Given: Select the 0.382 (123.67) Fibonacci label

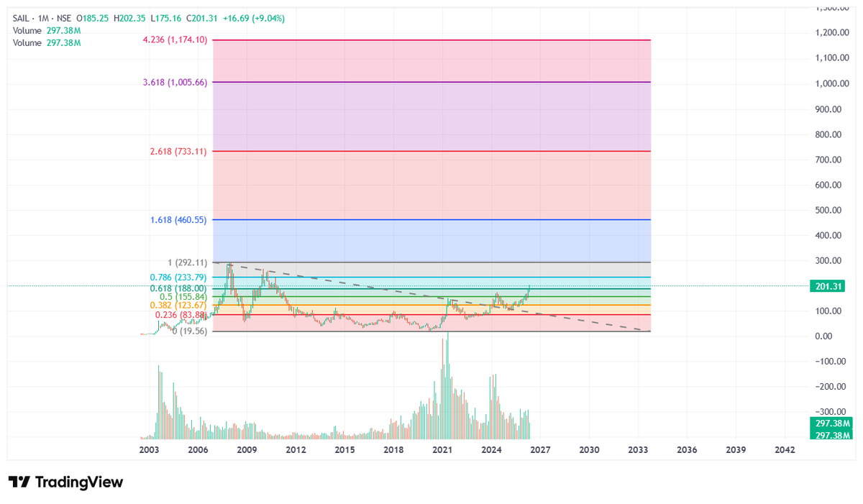Looking at the screenshot, I should pos(178,305).
